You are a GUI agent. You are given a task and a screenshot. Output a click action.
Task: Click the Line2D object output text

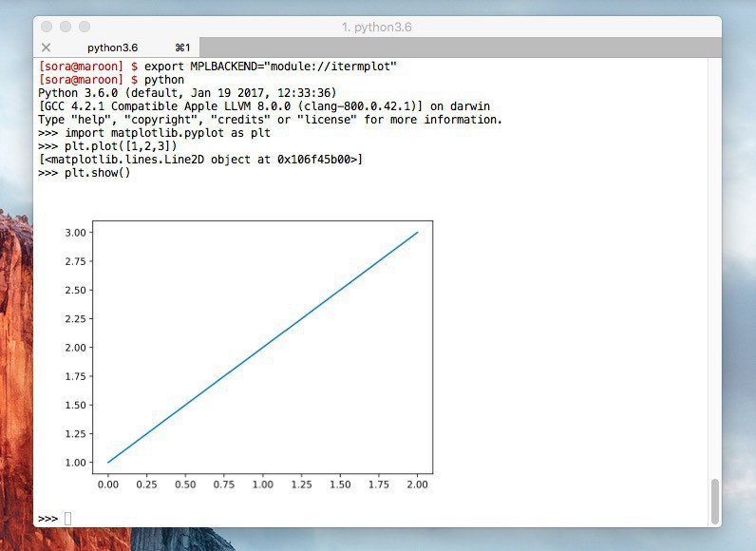[x=199, y=160]
